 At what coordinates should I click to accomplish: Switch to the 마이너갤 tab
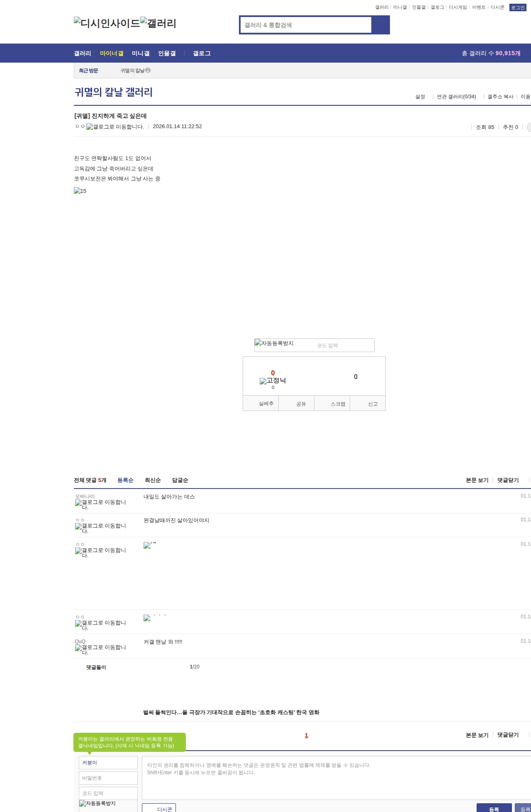(112, 53)
